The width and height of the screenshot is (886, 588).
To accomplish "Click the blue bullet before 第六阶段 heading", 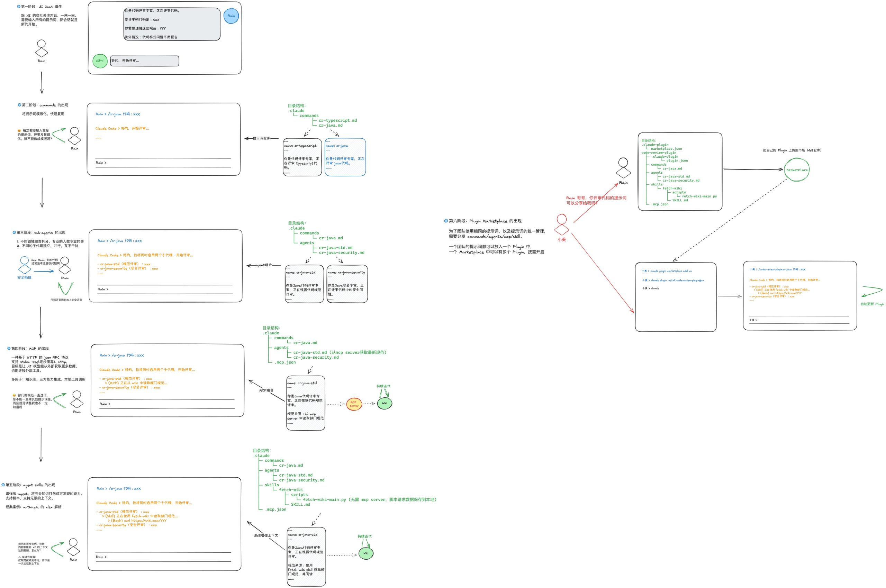I will (446, 221).
